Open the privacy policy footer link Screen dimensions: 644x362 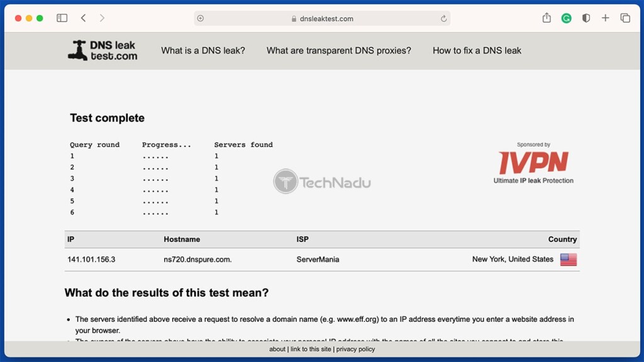click(x=356, y=349)
